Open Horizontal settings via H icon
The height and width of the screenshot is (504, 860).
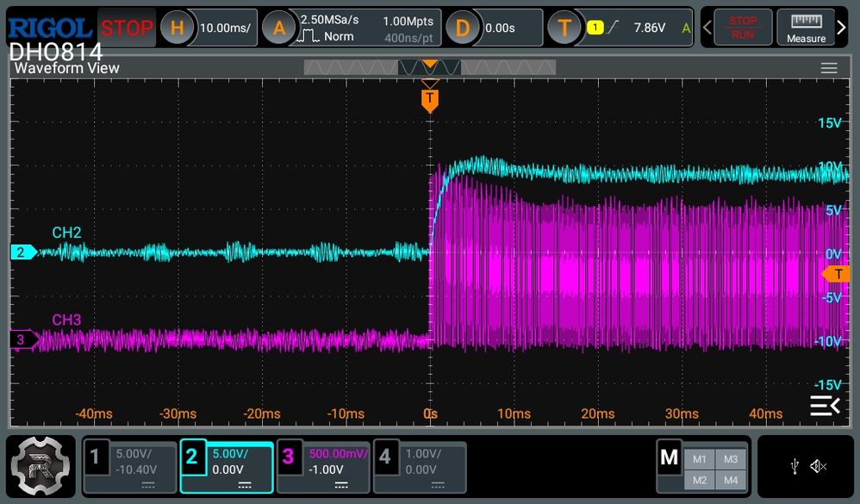[177, 28]
